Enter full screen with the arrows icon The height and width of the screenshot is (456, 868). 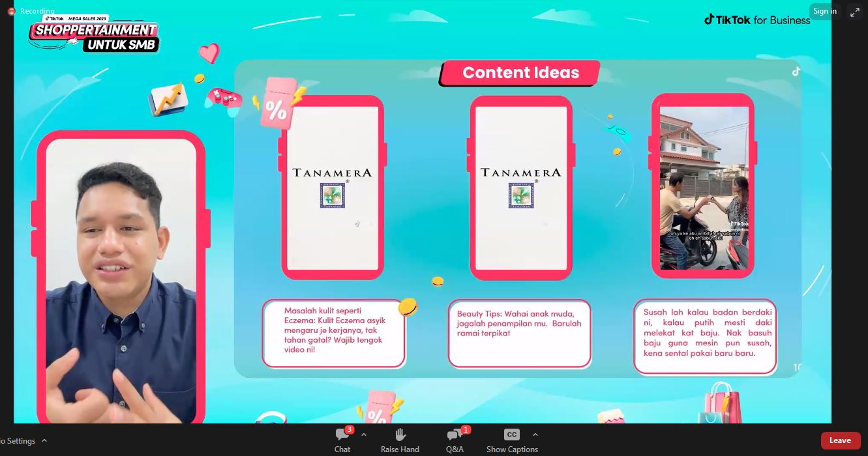click(x=854, y=12)
